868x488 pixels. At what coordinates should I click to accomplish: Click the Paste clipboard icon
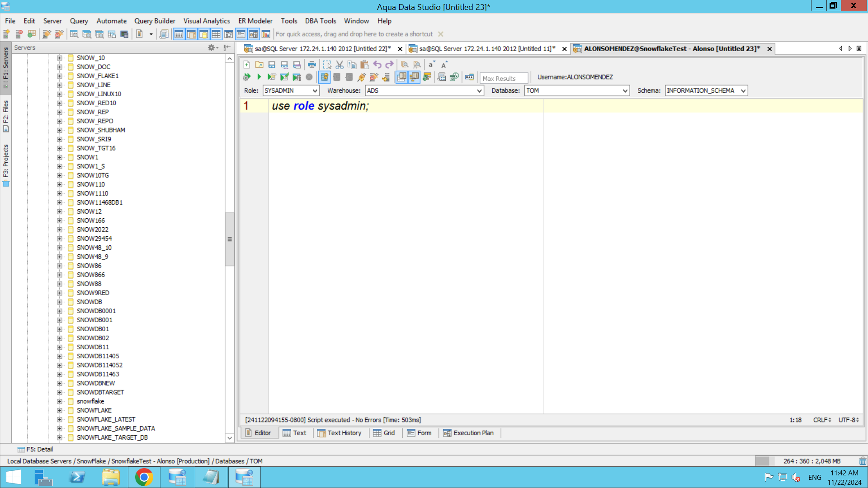(364, 65)
